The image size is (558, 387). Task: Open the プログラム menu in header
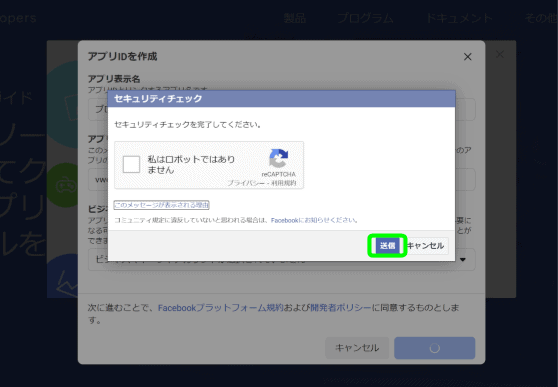coord(365,18)
